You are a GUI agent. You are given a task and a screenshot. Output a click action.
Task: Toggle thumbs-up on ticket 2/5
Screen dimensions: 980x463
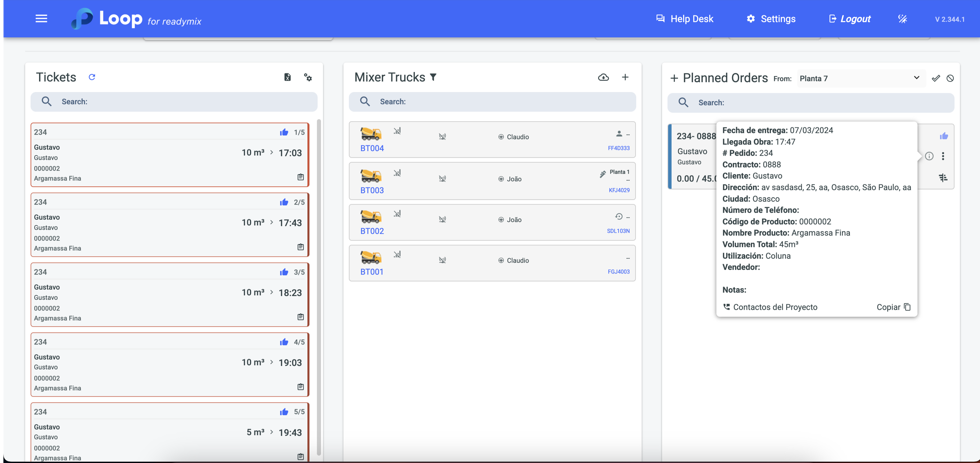[x=284, y=202]
